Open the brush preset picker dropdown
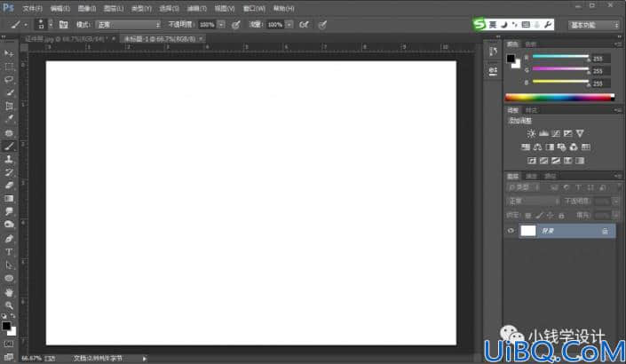Screen dimensions: 626x364 (51, 24)
